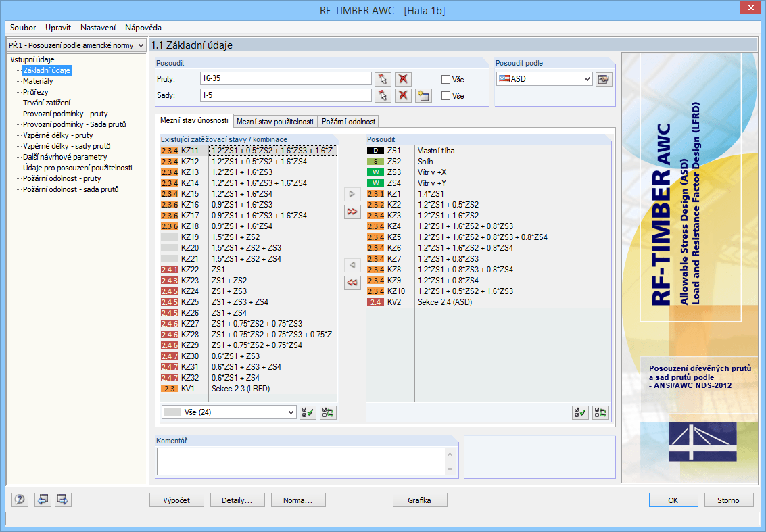Open the Upravit menu

58,28
